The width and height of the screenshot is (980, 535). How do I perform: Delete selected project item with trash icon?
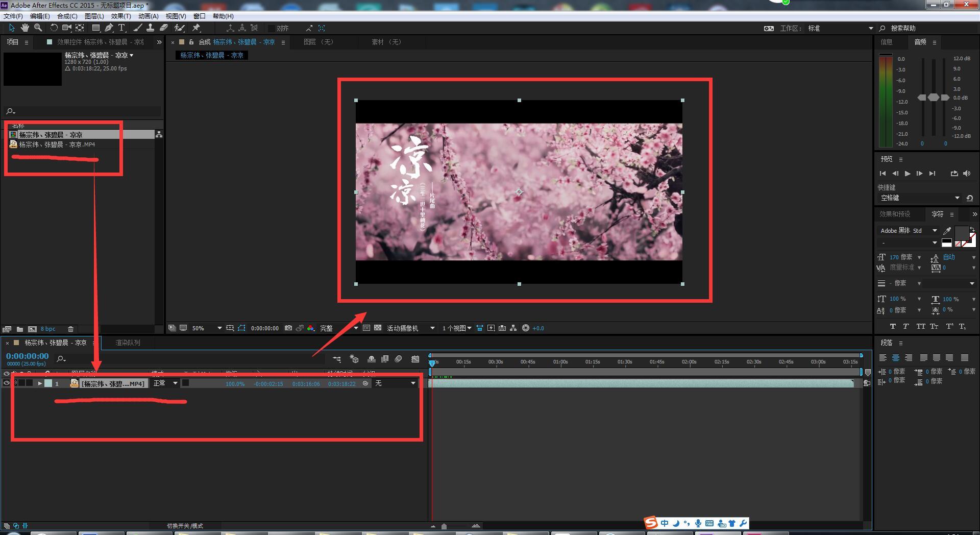tap(71, 329)
